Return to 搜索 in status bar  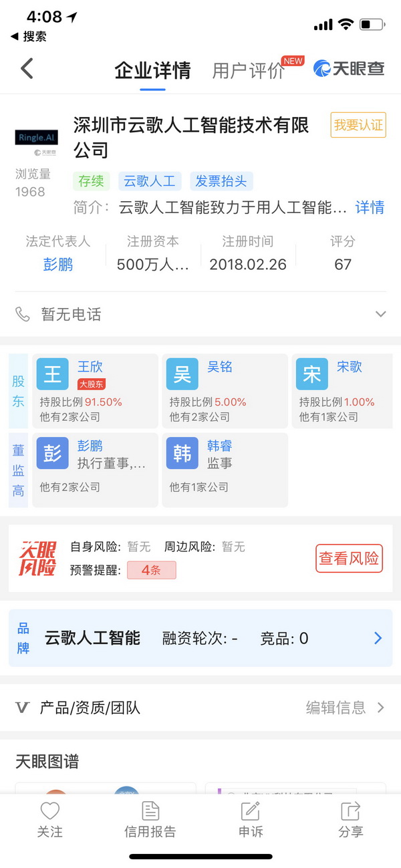pyautogui.click(x=29, y=37)
